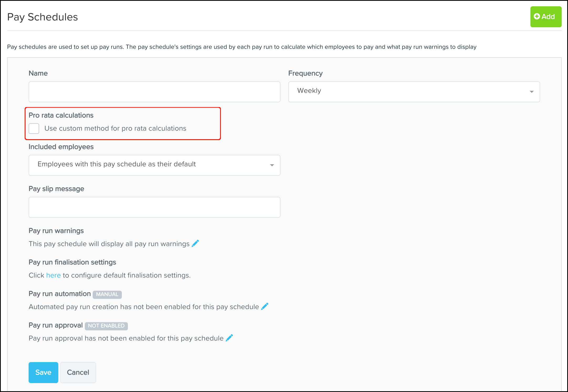Click the MANUAL badge next to Pay run automation

tap(107, 294)
